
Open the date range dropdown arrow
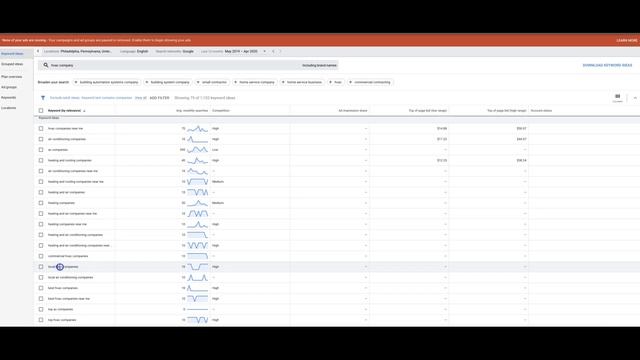264,51
